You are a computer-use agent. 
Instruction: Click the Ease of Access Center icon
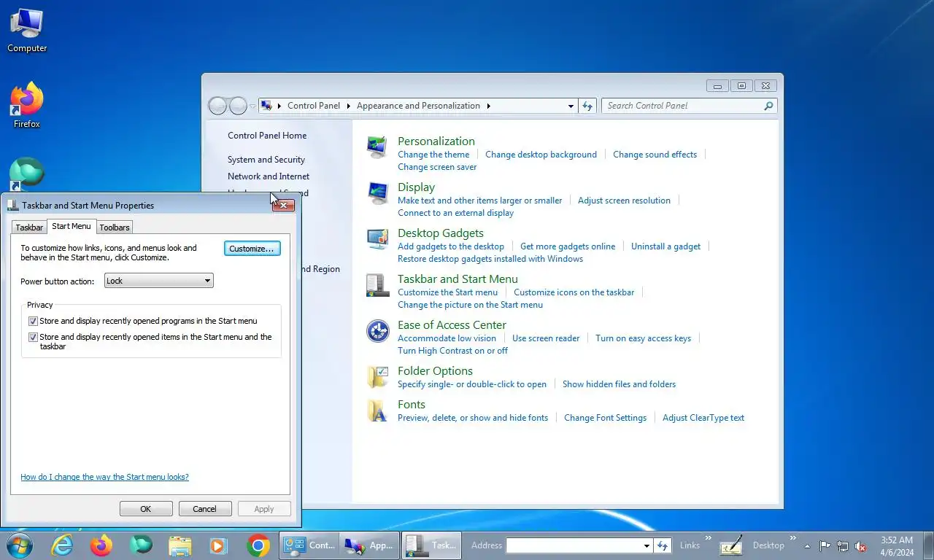point(377,331)
